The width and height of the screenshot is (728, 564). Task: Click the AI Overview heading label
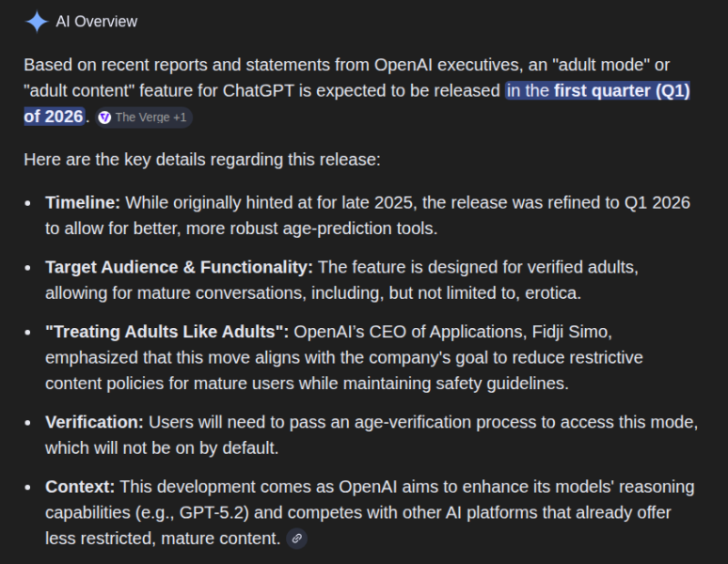click(96, 22)
